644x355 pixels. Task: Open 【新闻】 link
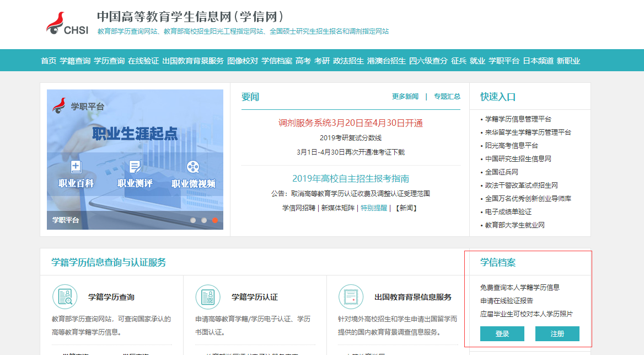[x=406, y=208]
